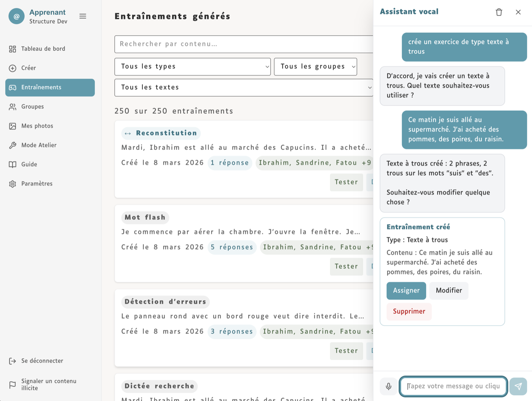Click the hamburger menu icon in sidebar
Image resolution: width=532 pixels, height=401 pixels.
point(82,16)
